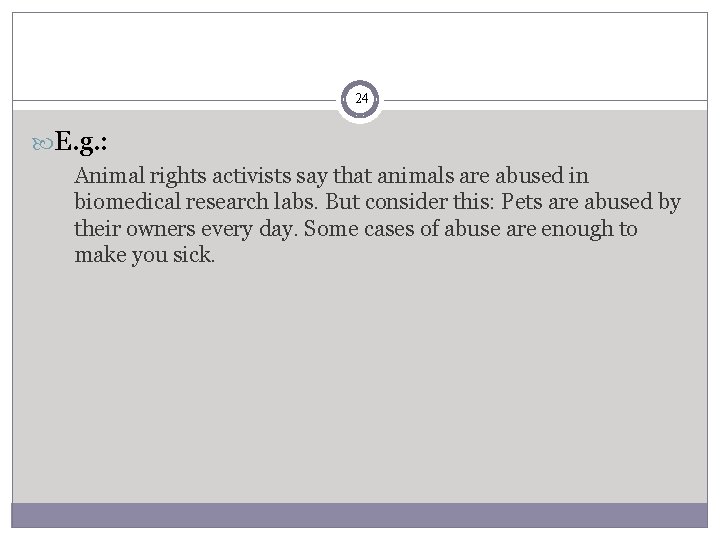Click the horizontal divider line right of 24
Screen dimensions: 720x540
[545, 100]
